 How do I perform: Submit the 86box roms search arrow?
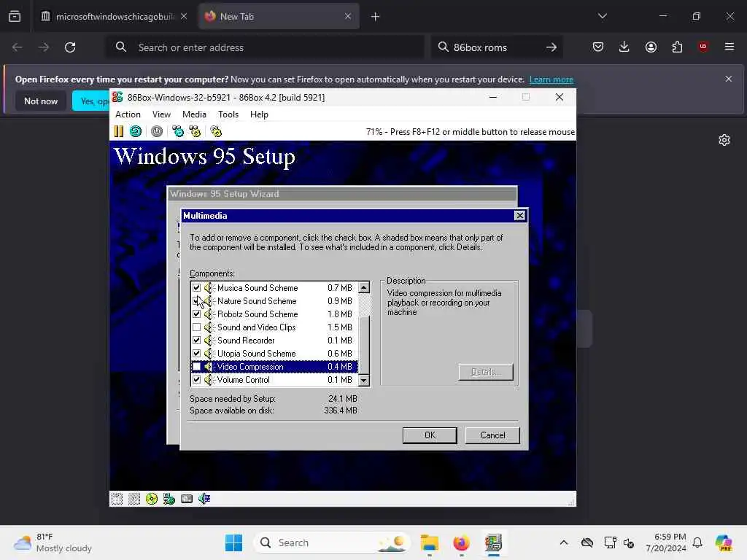point(551,47)
